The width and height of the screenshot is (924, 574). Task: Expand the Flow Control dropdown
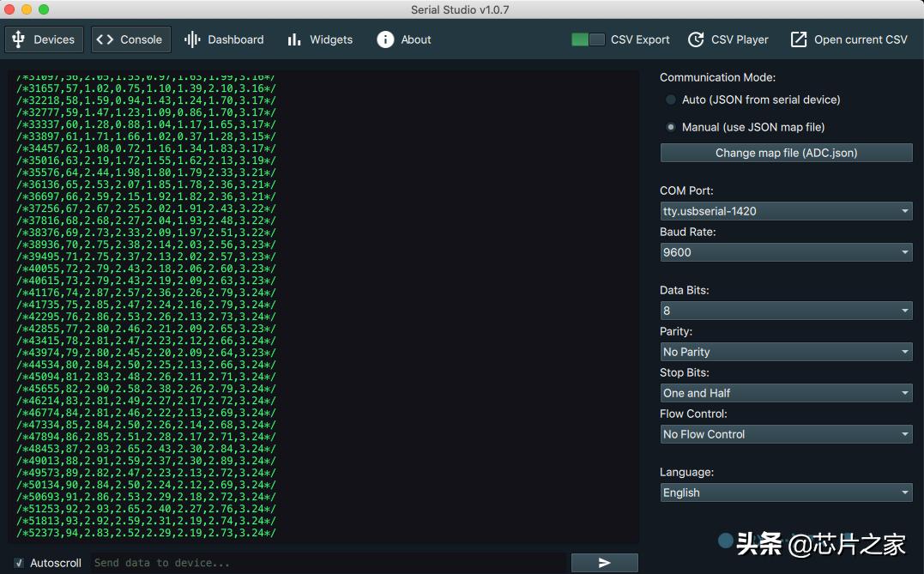(x=786, y=434)
